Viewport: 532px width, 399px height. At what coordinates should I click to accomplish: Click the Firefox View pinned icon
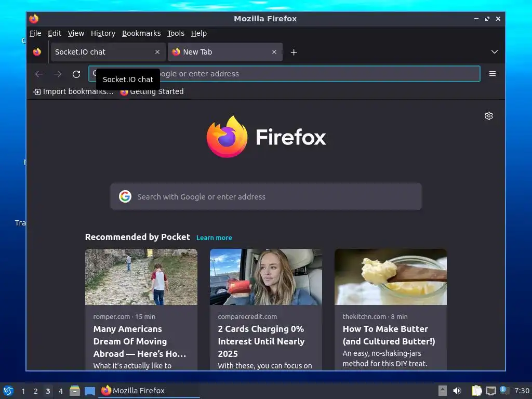click(37, 52)
